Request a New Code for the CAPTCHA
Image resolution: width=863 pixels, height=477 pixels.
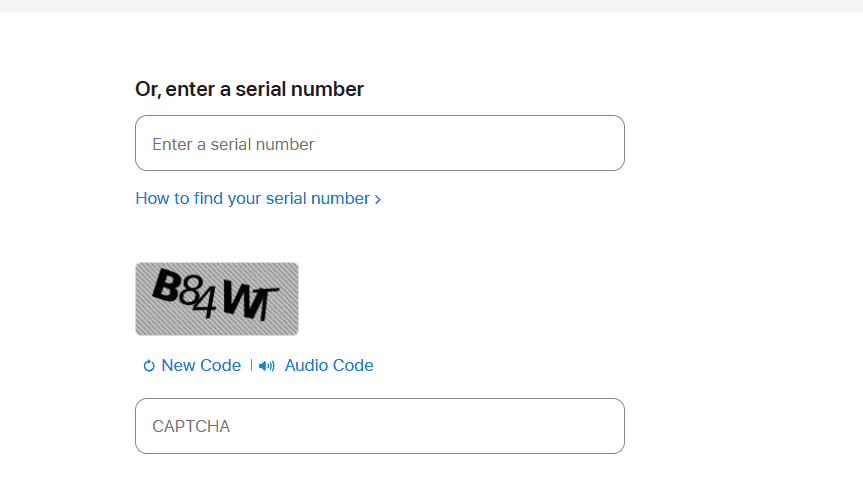(200, 366)
